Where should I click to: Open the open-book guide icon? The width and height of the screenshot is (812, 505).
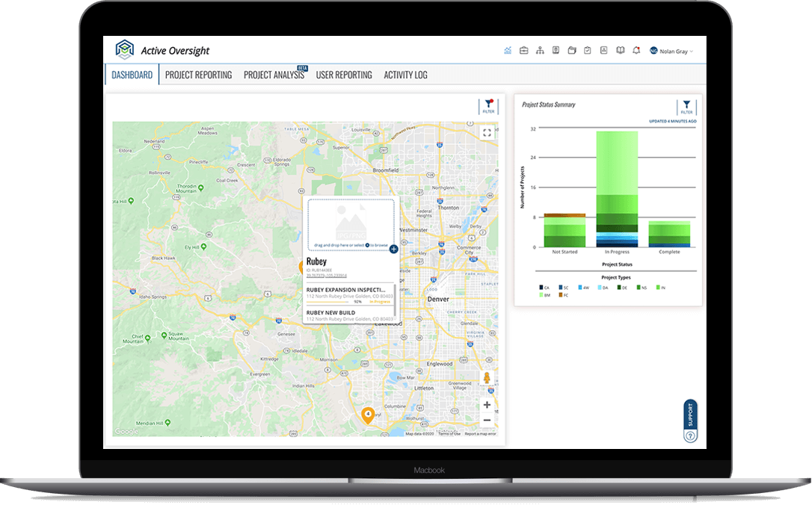[620, 51]
